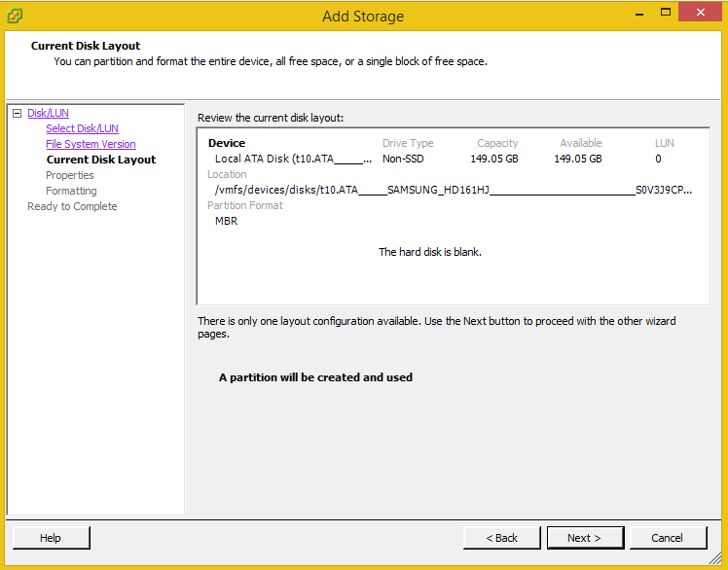Collapse the Disk/LUN tree node

[17, 114]
